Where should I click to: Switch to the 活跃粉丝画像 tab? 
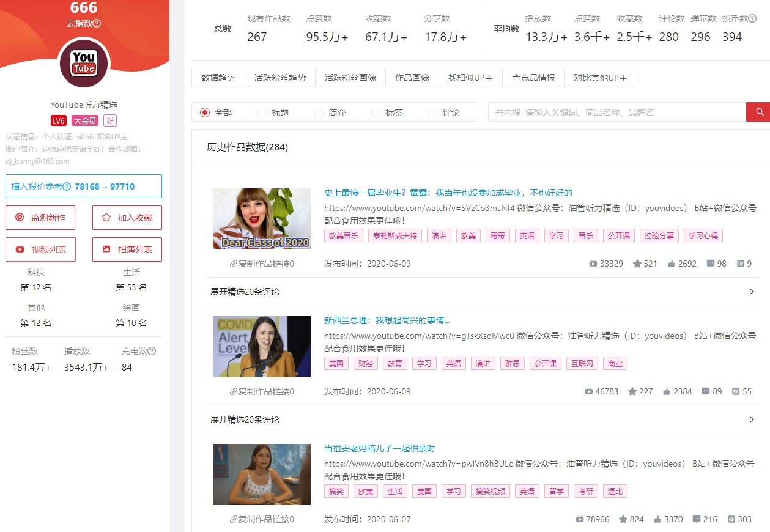(350, 78)
